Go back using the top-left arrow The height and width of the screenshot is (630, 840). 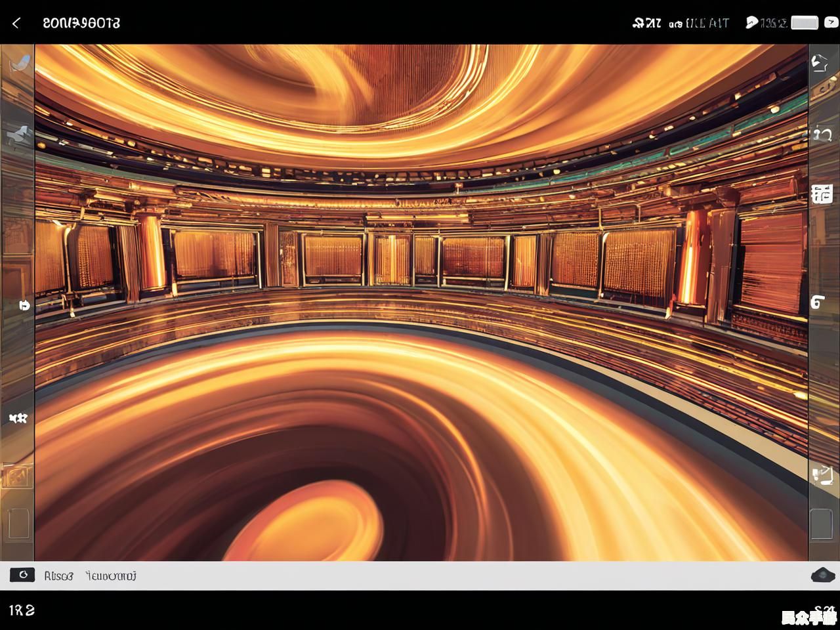click(x=16, y=23)
